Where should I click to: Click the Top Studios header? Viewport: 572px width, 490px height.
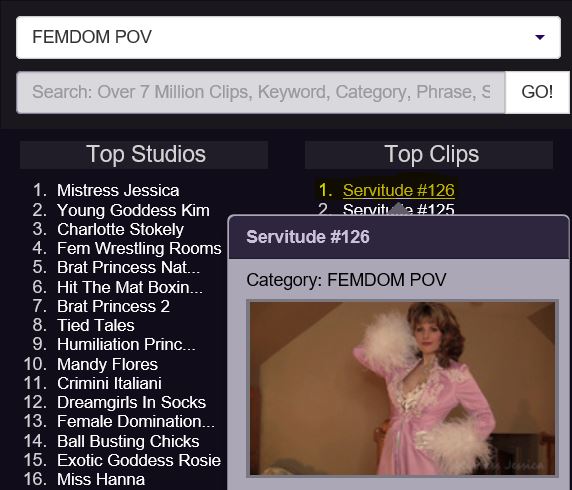(144, 154)
